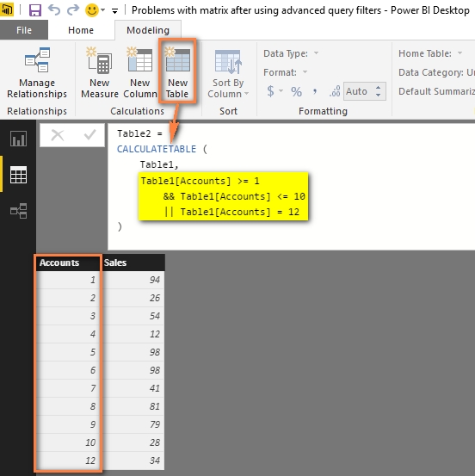Click the decimal places icon

[335, 91]
